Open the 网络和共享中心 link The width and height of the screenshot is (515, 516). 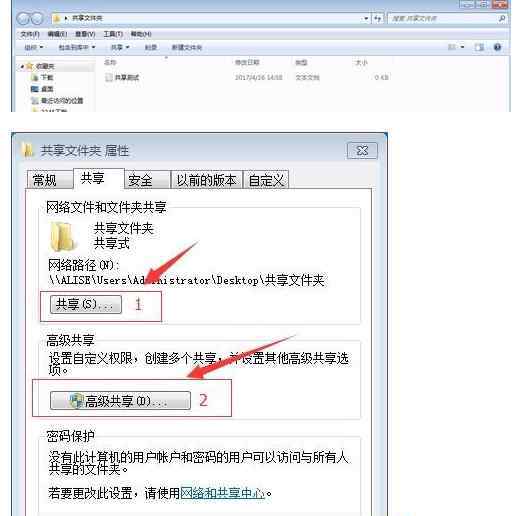pyautogui.click(x=223, y=493)
